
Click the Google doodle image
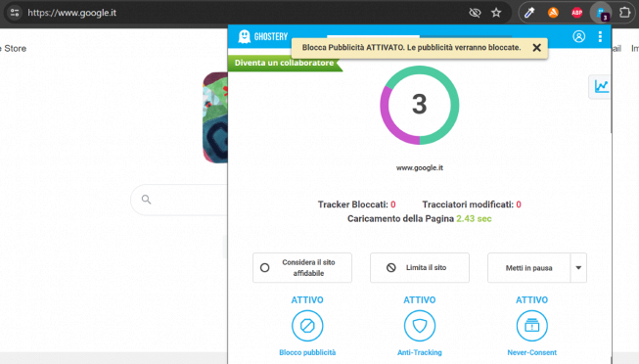click(x=215, y=117)
